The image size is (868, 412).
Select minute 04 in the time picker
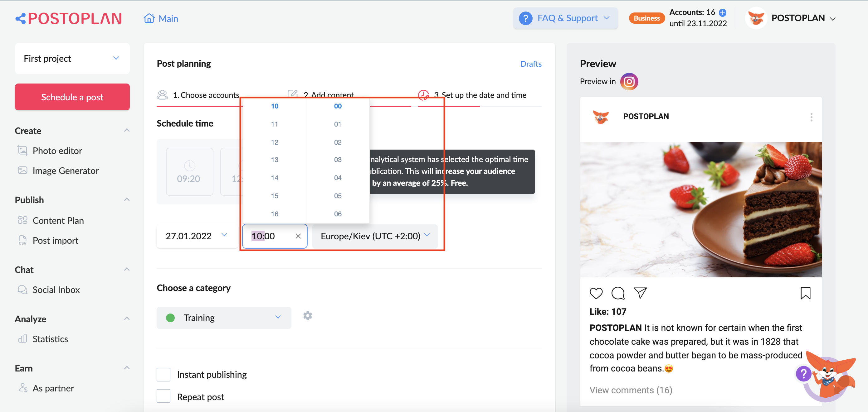(x=338, y=178)
